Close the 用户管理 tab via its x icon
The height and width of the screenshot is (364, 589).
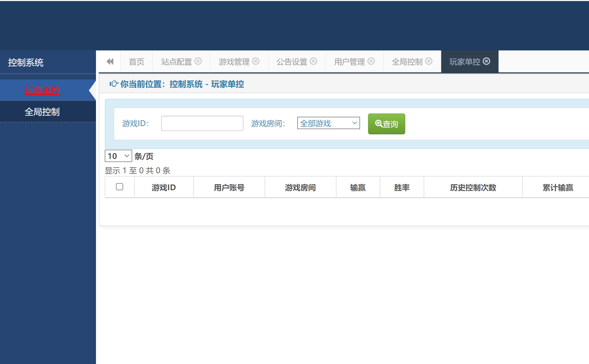372,61
